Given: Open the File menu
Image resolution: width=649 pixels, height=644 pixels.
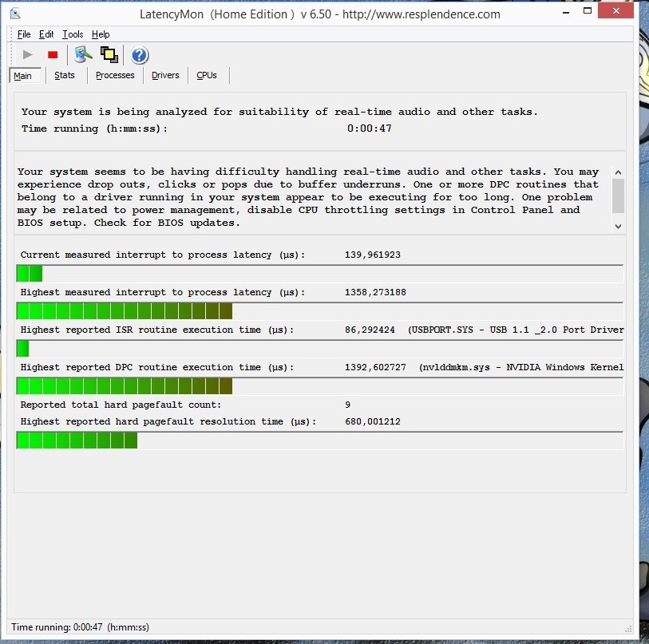Looking at the screenshot, I should 24,34.
